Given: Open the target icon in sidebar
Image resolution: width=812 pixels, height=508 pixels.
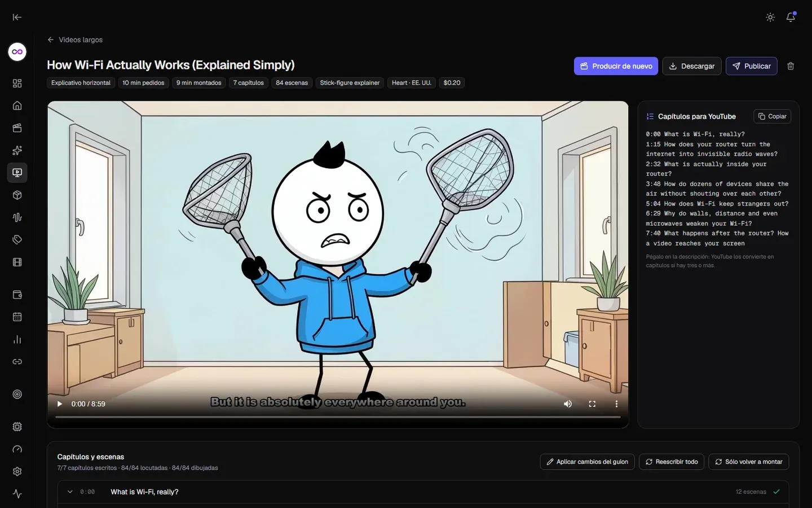Looking at the screenshot, I should [17, 395].
